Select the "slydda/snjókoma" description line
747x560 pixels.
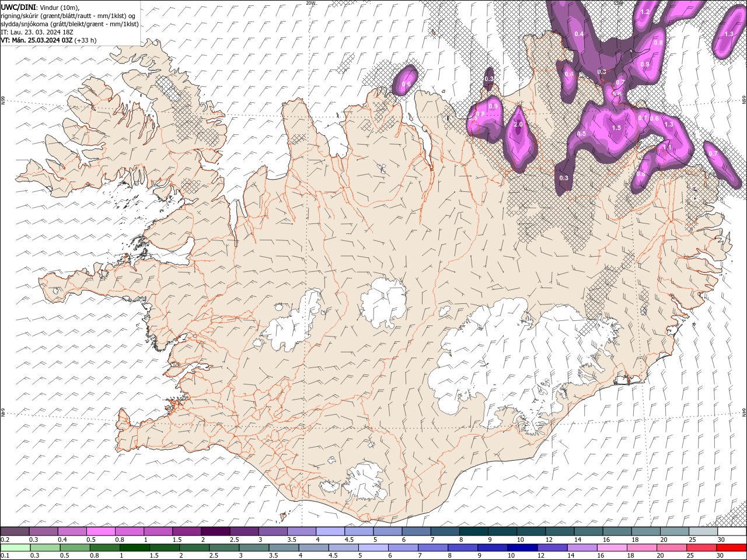coord(69,24)
